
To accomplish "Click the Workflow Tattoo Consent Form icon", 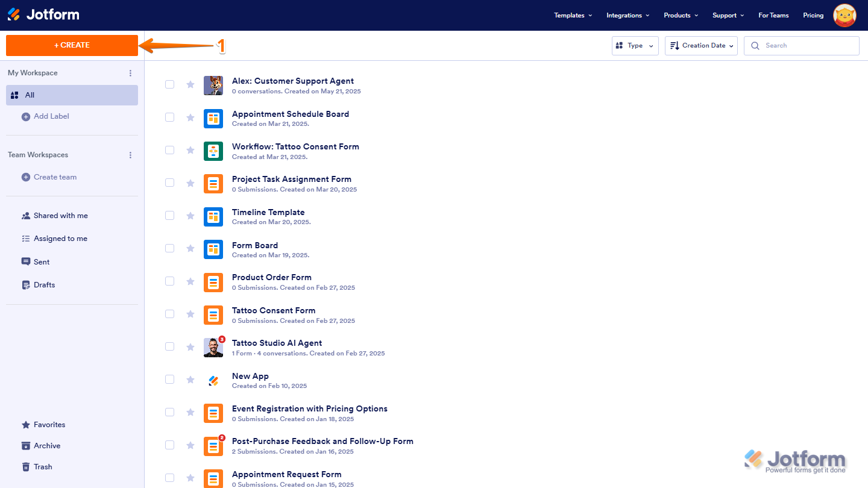I will [x=213, y=151].
